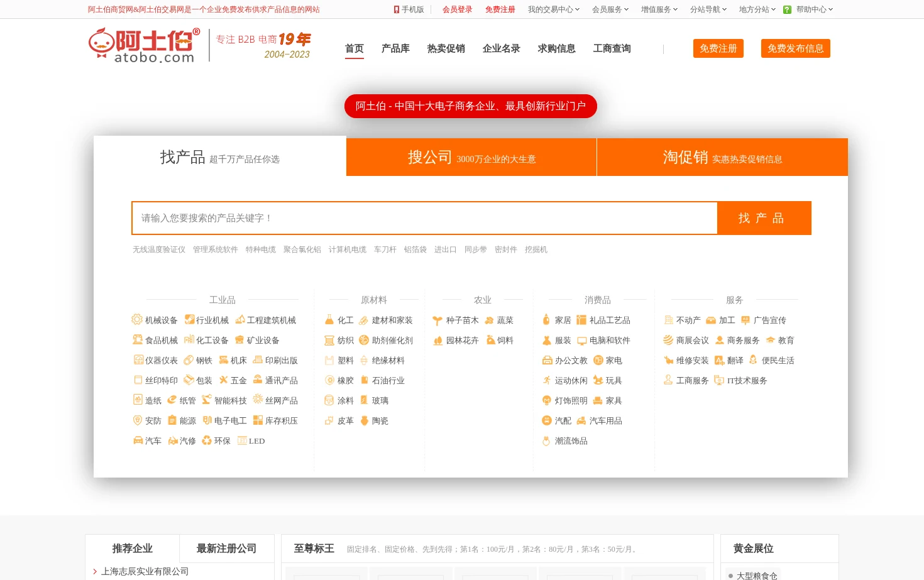This screenshot has height=580, width=924.
Task: Open 企业名录 navigation item
Action: tap(502, 48)
